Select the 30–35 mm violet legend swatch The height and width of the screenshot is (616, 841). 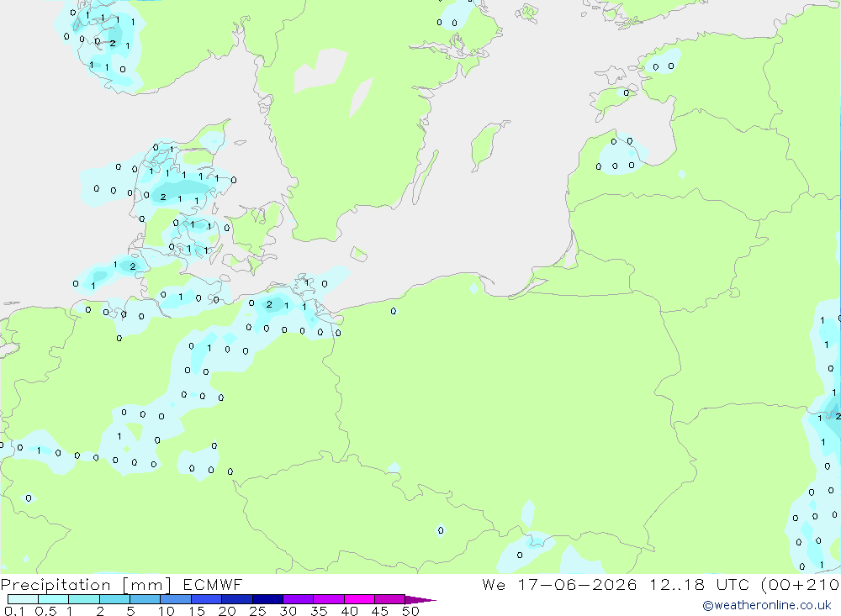tap(299, 599)
